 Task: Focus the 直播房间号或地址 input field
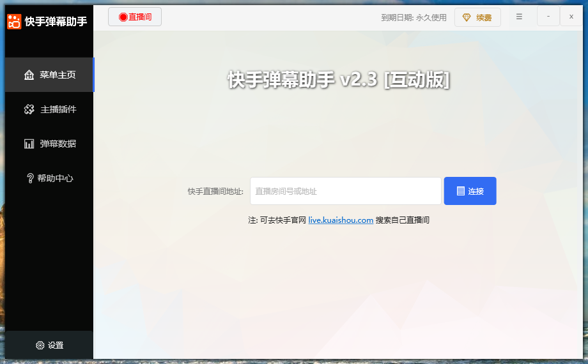[x=345, y=191]
